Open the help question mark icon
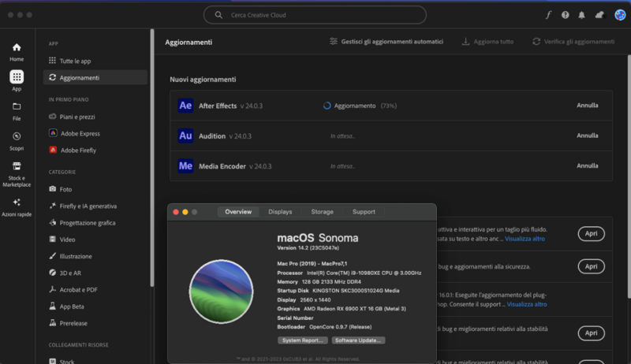 click(565, 15)
